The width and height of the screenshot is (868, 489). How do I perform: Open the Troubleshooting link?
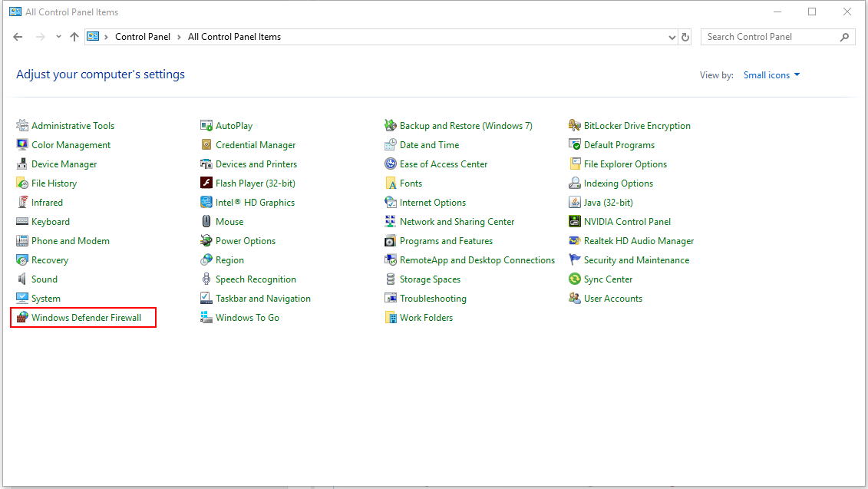[x=433, y=299]
